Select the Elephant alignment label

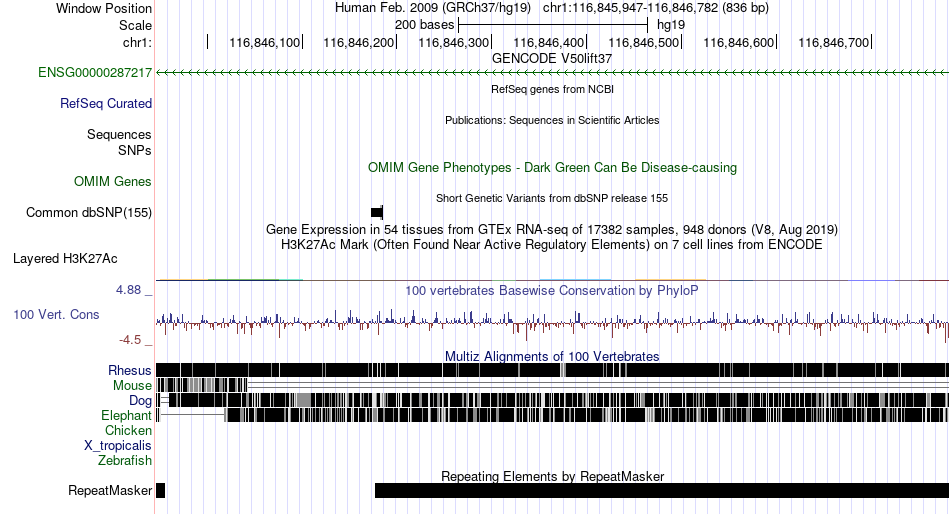[x=126, y=416]
